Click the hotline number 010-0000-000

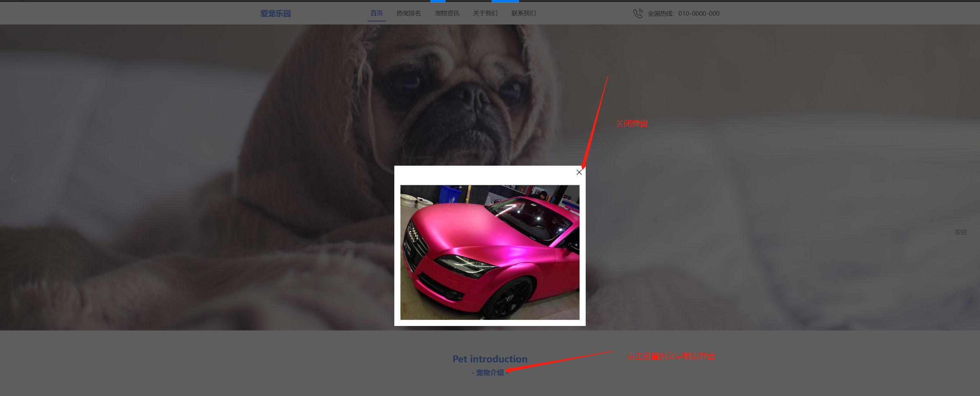(x=699, y=13)
